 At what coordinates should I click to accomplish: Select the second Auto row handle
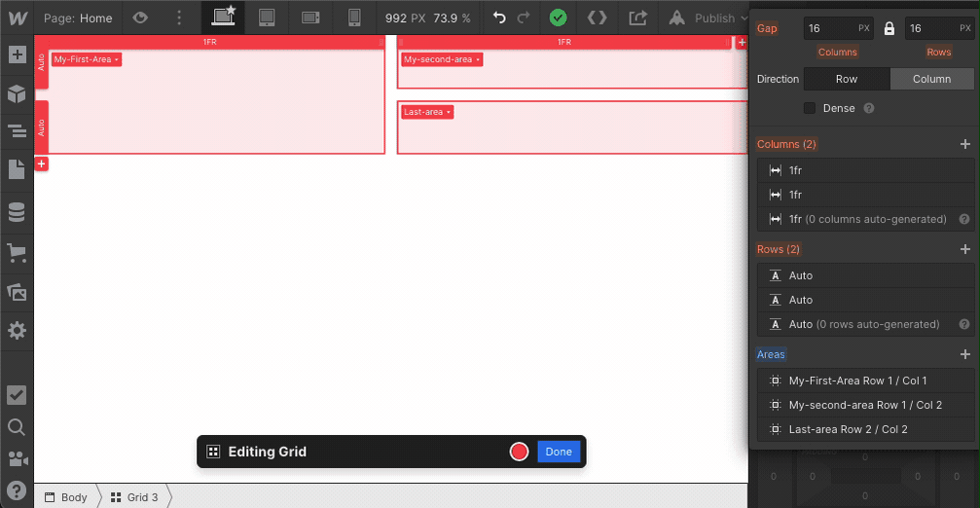point(41,127)
